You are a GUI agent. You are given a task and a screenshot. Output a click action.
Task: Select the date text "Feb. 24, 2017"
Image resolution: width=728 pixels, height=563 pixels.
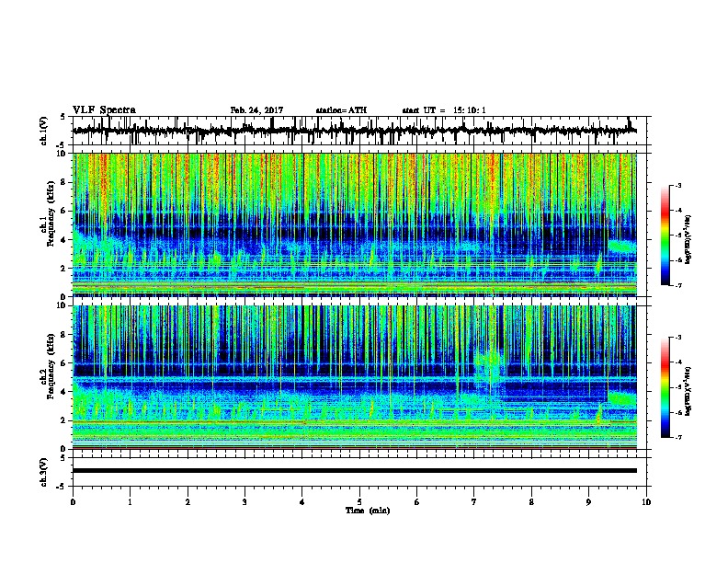click(x=256, y=110)
